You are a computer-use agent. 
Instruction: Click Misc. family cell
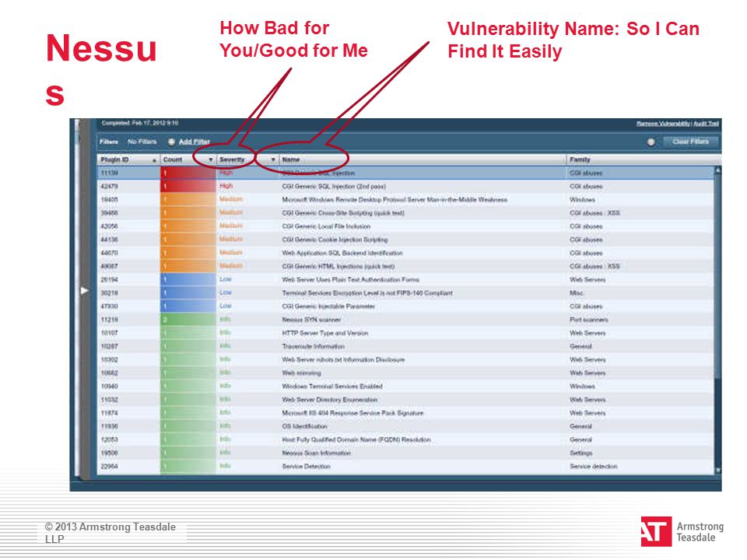577,293
